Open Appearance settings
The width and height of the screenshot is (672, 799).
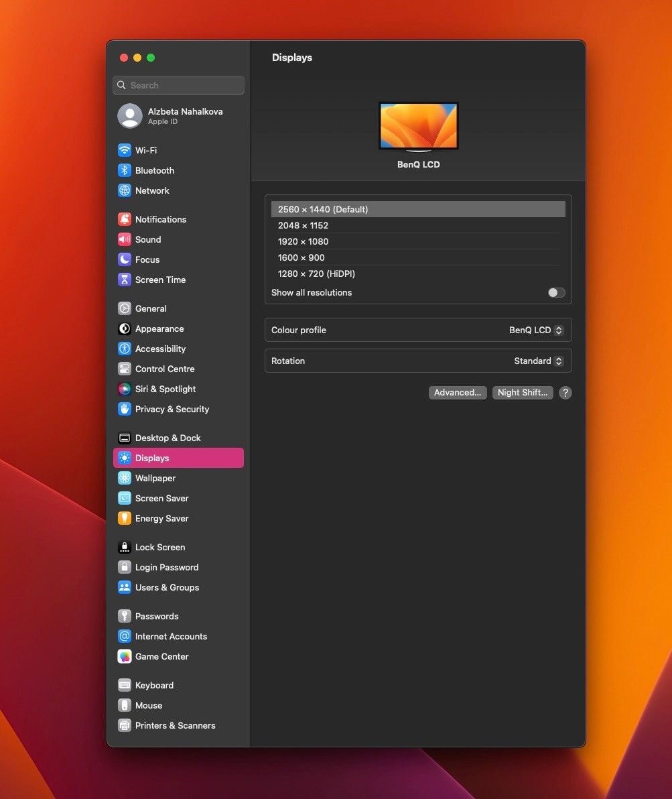(x=159, y=328)
